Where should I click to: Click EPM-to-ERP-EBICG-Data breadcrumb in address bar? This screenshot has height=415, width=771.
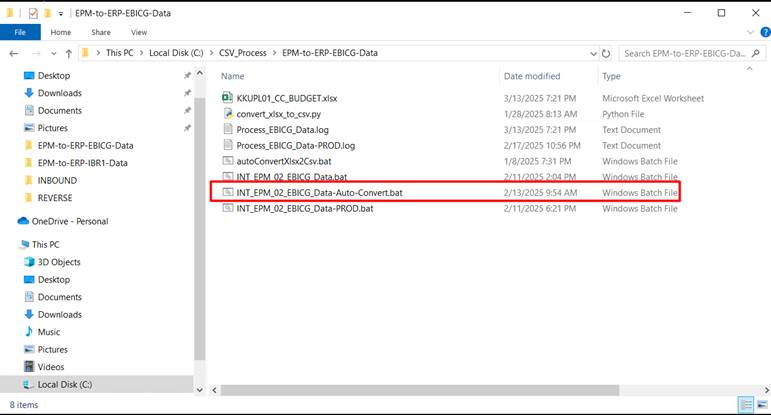coord(330,53)
